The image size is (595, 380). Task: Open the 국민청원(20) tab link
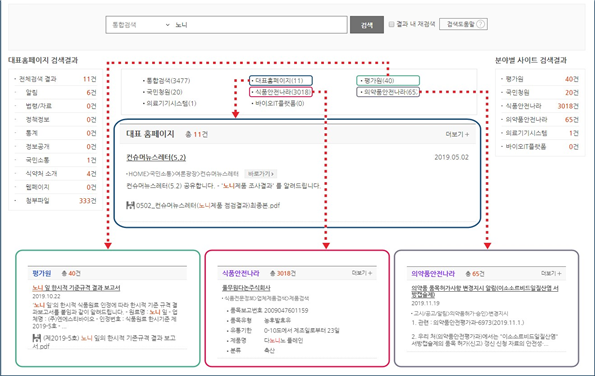(x=164, y=92)
